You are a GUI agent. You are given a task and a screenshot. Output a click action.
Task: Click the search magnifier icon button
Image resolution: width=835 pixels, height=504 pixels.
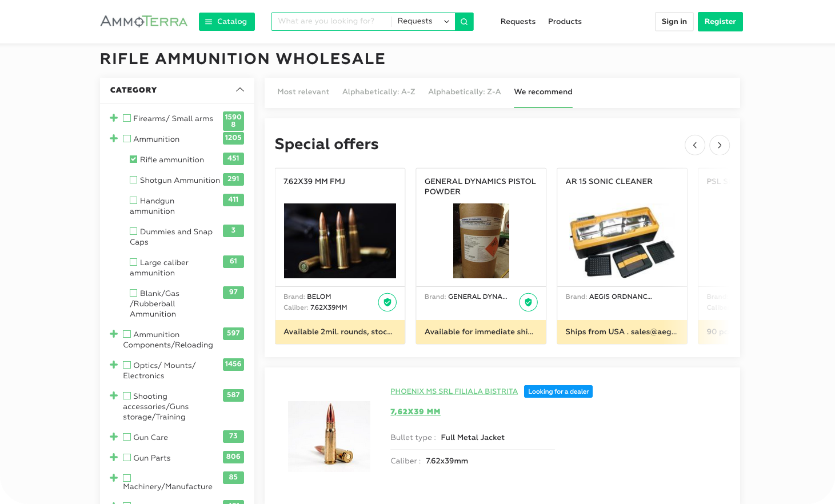[464, 22]
